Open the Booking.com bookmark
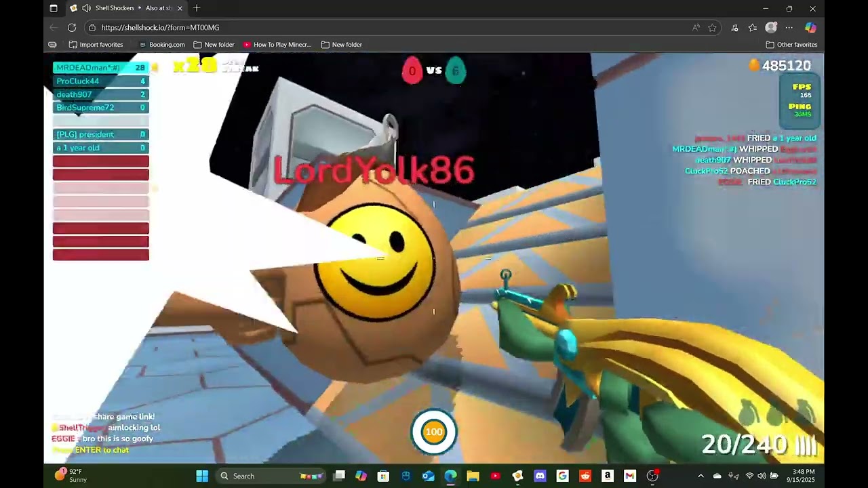 coord(162,45)
